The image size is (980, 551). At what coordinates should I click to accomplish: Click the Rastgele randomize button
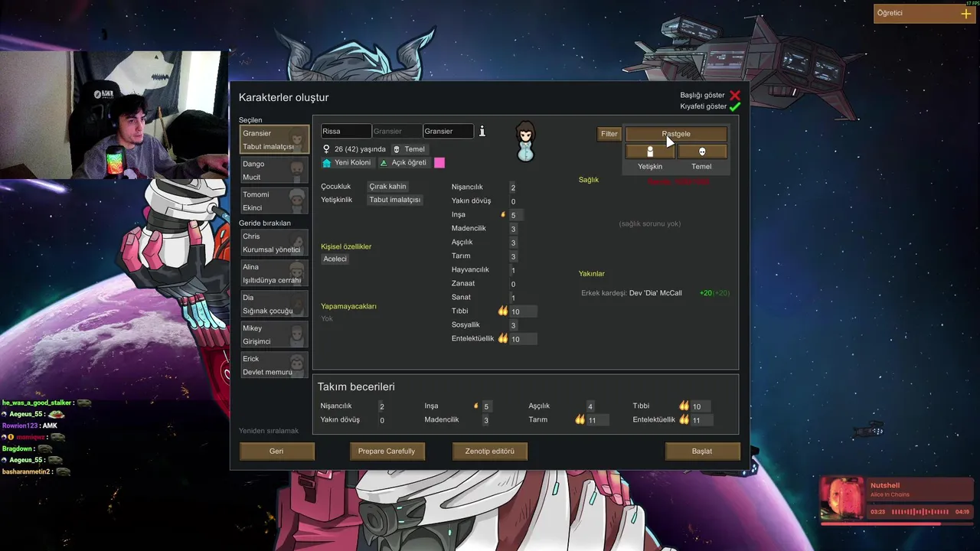click(676, 134)
